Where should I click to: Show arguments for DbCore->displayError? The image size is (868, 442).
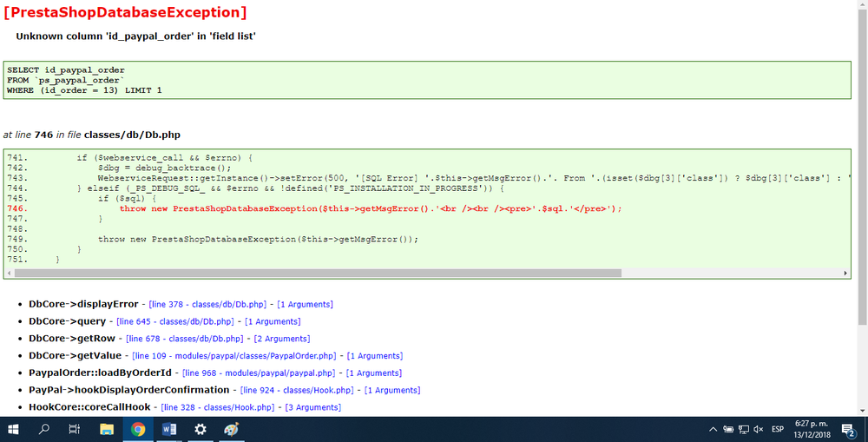pyautogui.click(x=305, y=304)
